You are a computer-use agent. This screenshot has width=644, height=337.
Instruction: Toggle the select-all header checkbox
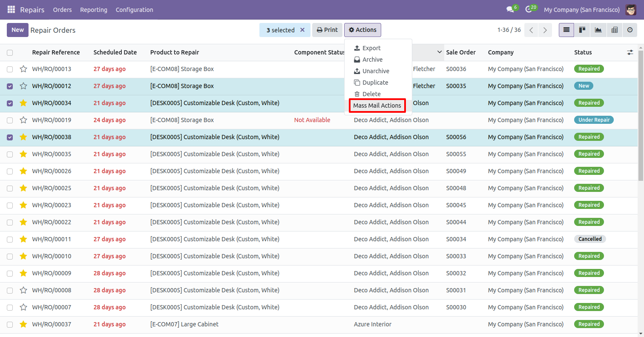(x=10, y=53)
